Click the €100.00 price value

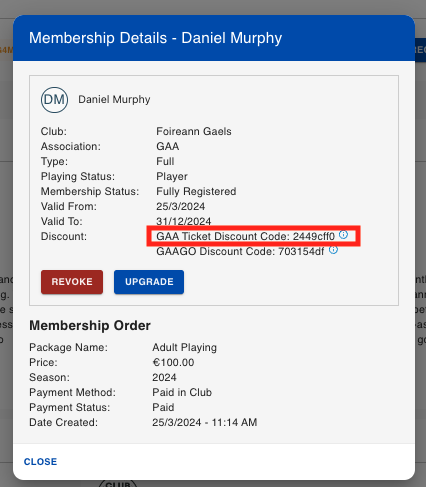pos(173,362)
